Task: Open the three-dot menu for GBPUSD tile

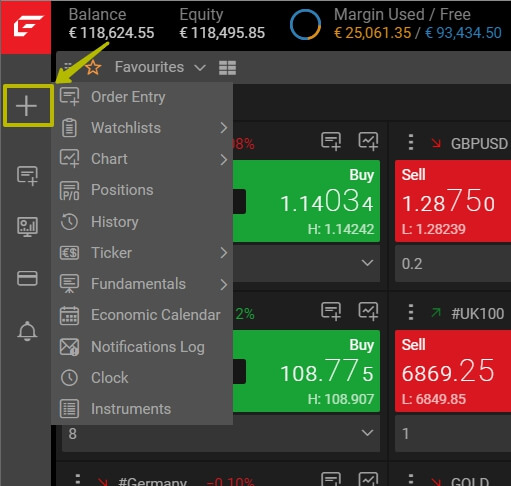Action: coord(411,142)
